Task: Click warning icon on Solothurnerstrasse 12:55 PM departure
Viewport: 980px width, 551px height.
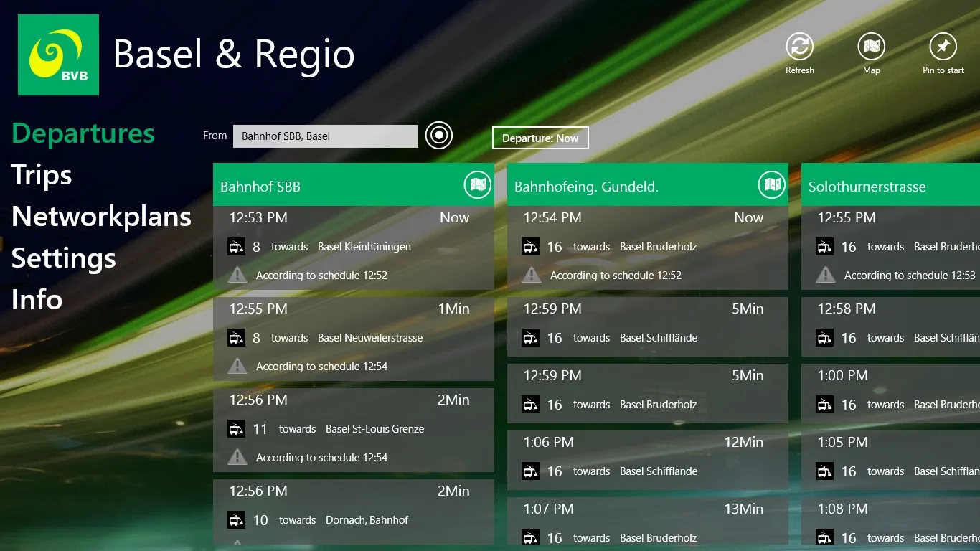Action: coord(826,275)
